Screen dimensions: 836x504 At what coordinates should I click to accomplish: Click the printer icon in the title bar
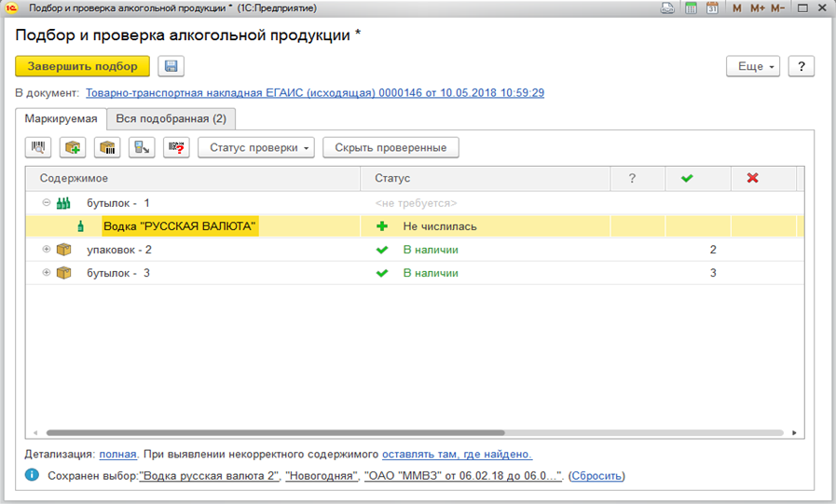(x=667, y=8)
